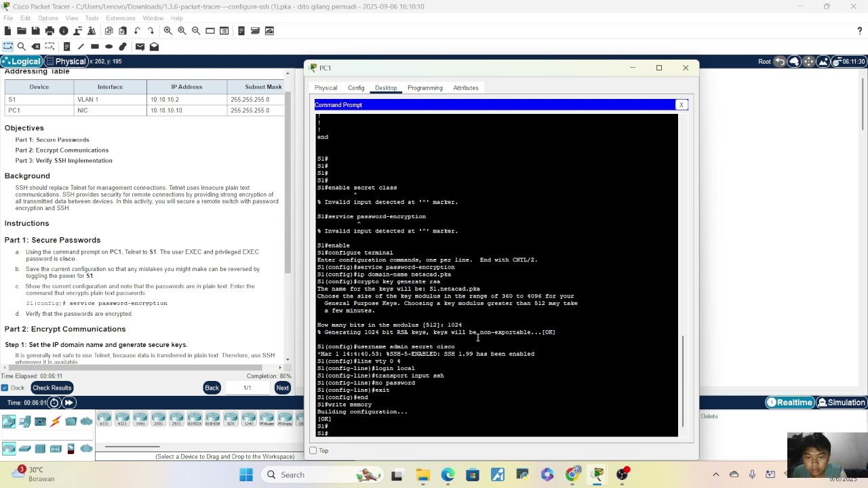Image resolution: width=868 pixels, height=488 pixels.
Task: Print using the printer toolbar icon
Action: 50,30
